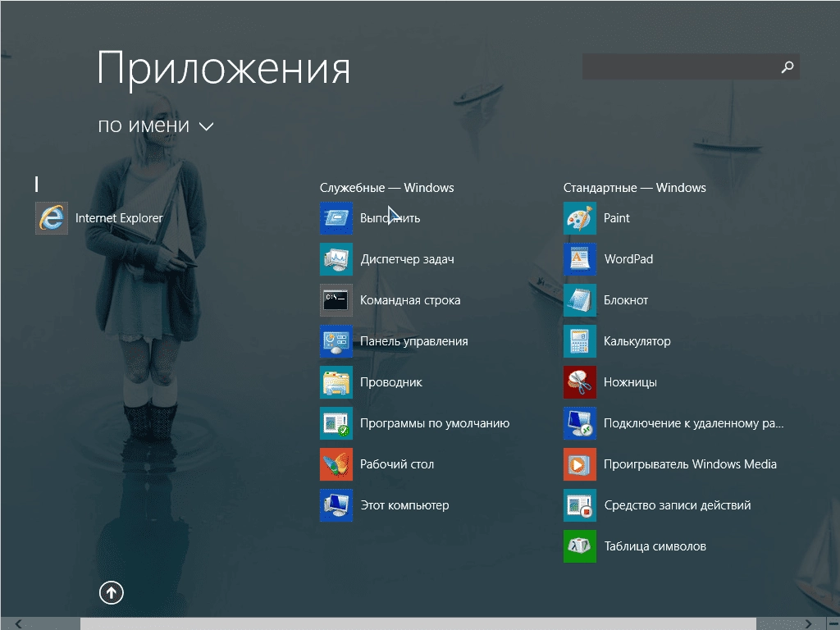
Task: Click the 'Диспетчер задач' label
Action: coord(407,259)
